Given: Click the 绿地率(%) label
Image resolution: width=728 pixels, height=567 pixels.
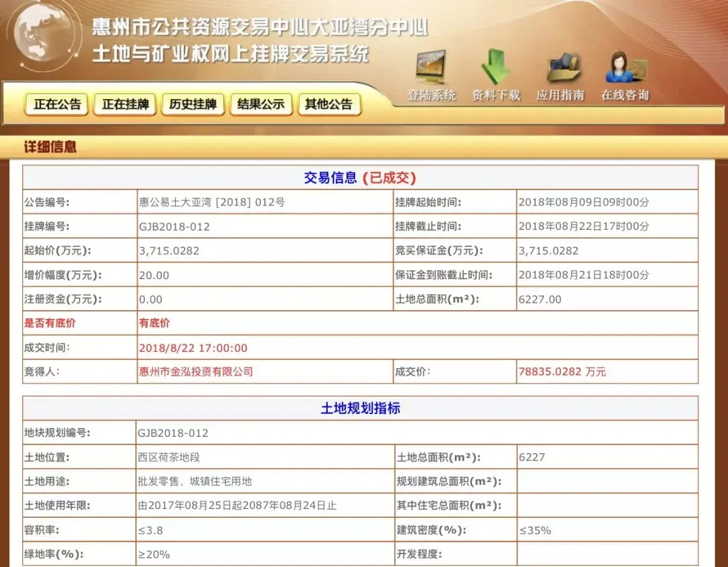Looking at the screenshot, I should [54, 554].
